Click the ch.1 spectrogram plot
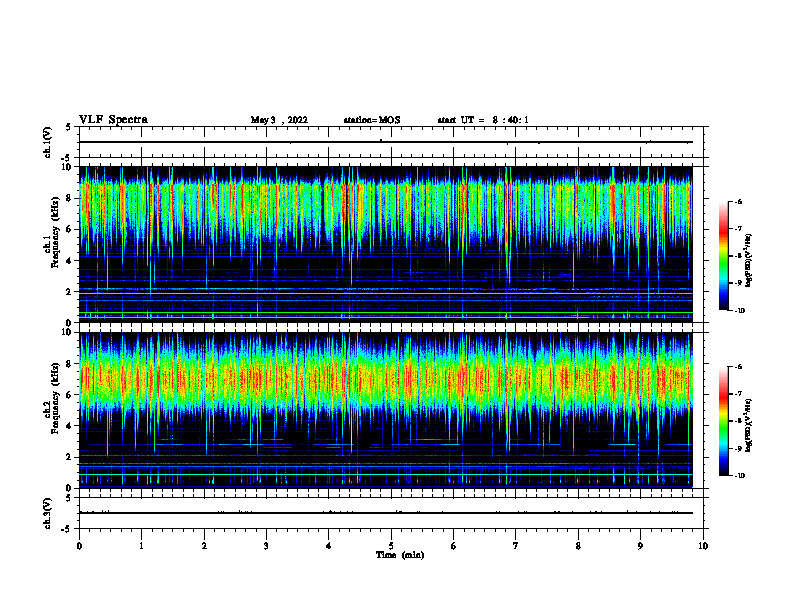The height and width of the screenshot is (612, 792). (385, 244)
